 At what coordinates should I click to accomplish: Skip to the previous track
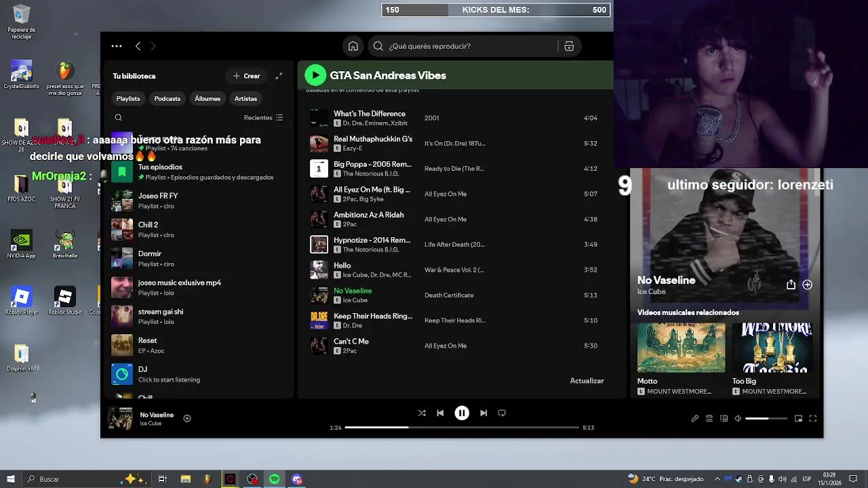440,413
